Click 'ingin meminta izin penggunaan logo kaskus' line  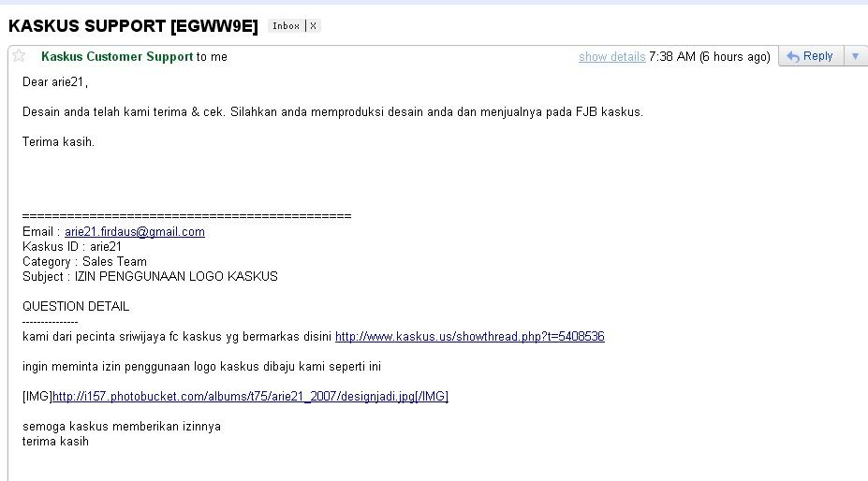click(201, 367)
